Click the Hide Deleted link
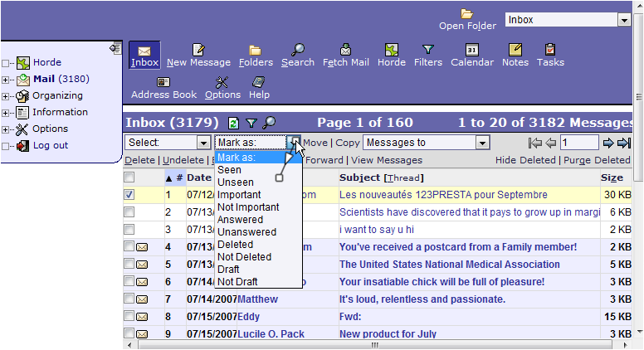 click(526, 160)
